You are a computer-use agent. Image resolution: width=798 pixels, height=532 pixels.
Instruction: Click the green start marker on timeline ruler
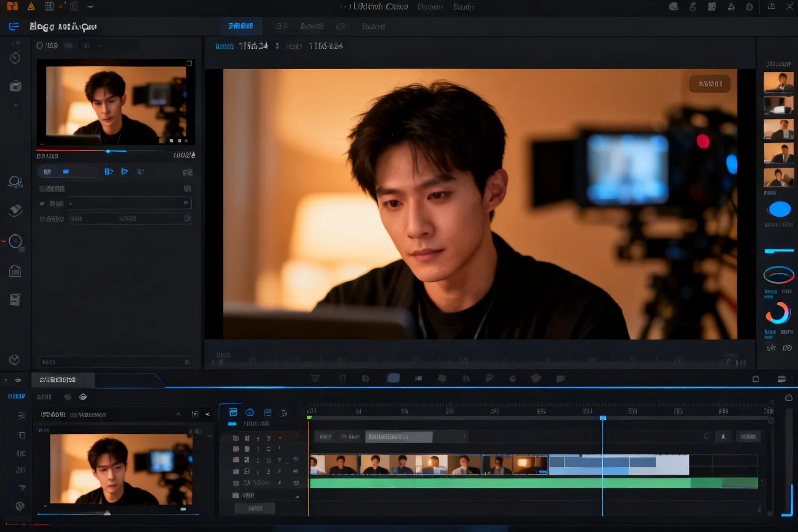click(x=309, y=418)
